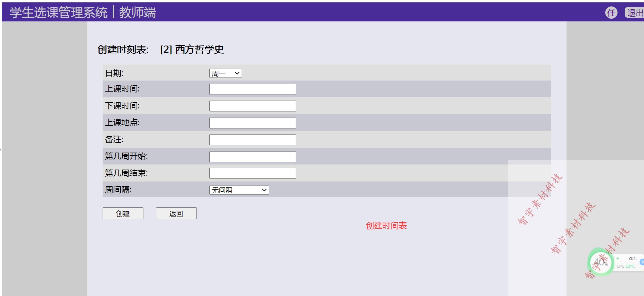Click the 下课时间 input field

click(253, 106)
